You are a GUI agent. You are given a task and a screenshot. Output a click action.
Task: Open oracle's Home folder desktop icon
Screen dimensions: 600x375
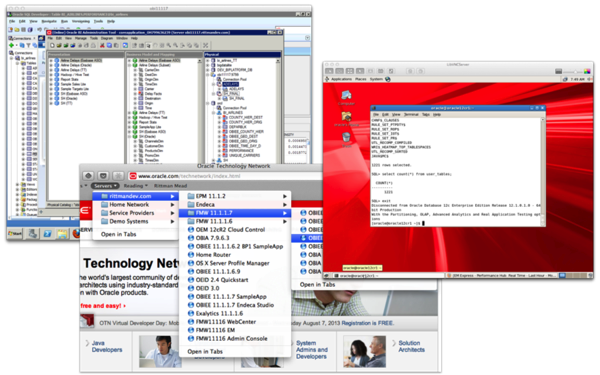pos(346,119)
